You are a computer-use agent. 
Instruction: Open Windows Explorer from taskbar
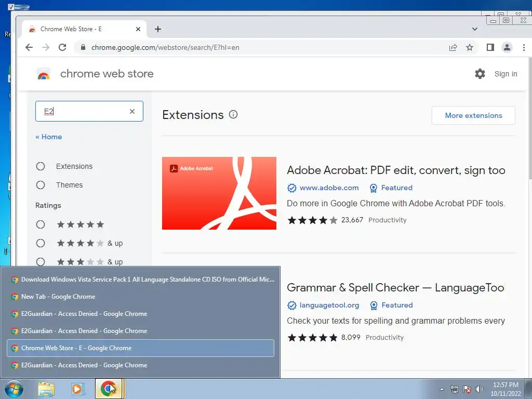[x=46, y=389]
